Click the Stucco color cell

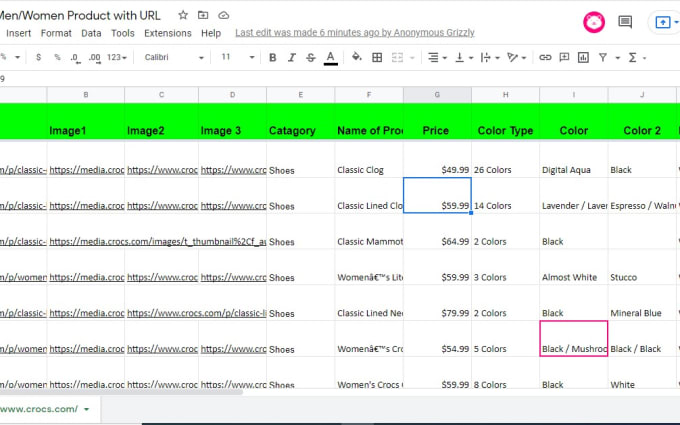click(642, 267)
